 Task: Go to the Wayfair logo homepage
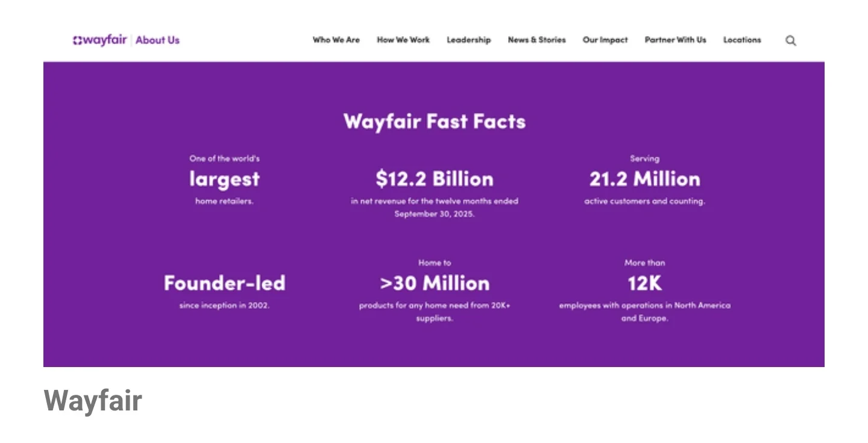tap(100, 40)
